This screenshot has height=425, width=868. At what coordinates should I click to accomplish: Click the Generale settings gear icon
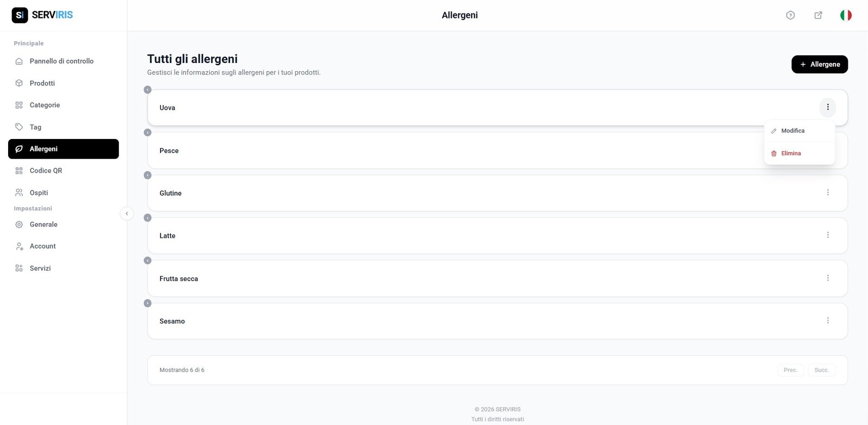pyautogui.click(x=19, y=224)
